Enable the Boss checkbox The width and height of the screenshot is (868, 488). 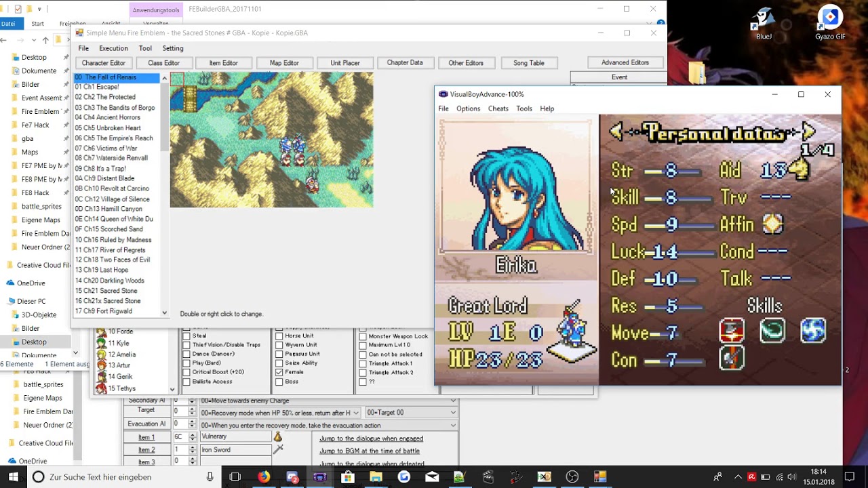coord(279,382)
